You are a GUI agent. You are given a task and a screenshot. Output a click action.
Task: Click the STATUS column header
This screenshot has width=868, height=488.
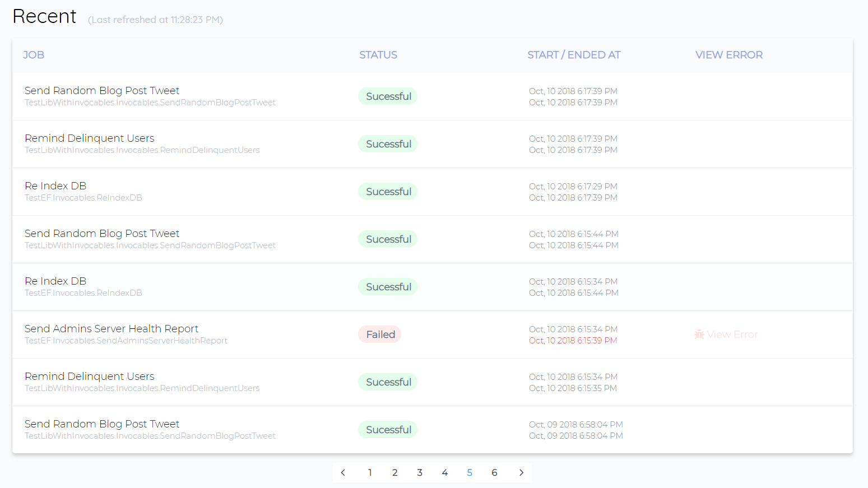tap(378, 55)
